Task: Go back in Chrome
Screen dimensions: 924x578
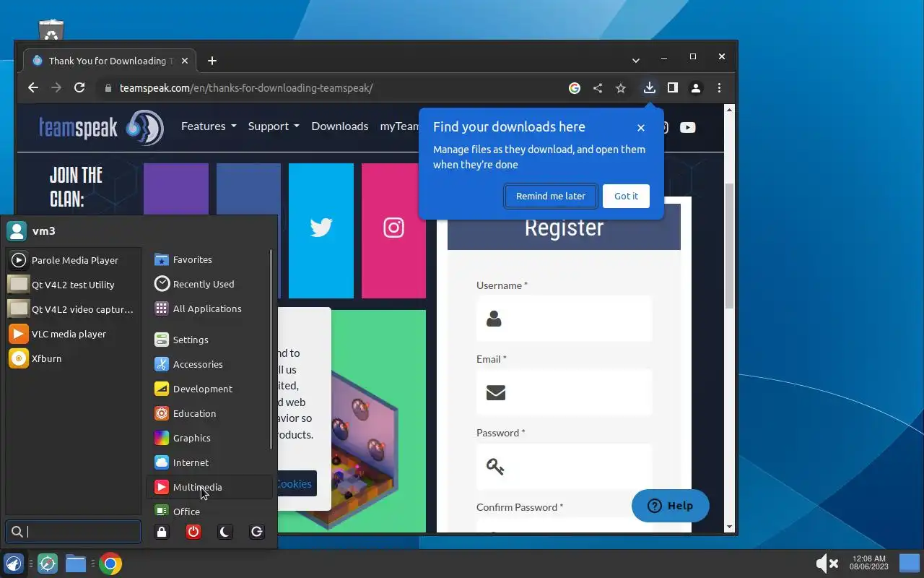Action: (x=33, y=87)
